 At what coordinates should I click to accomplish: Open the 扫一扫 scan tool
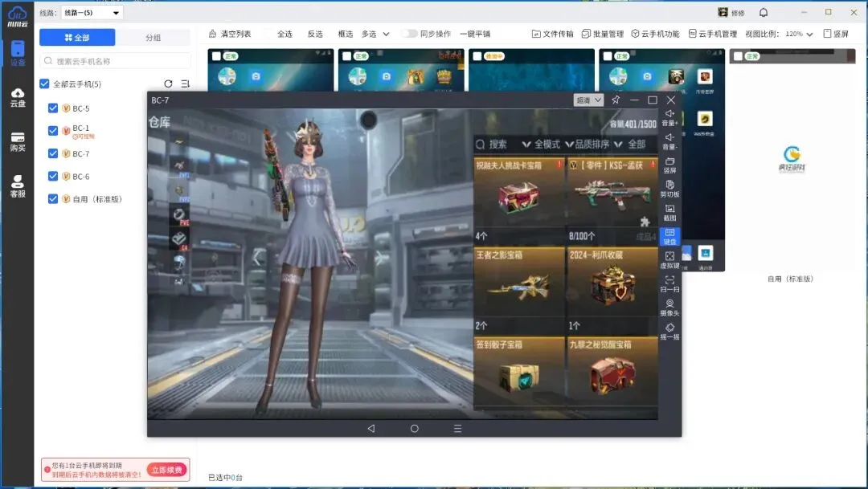point(669,283)
